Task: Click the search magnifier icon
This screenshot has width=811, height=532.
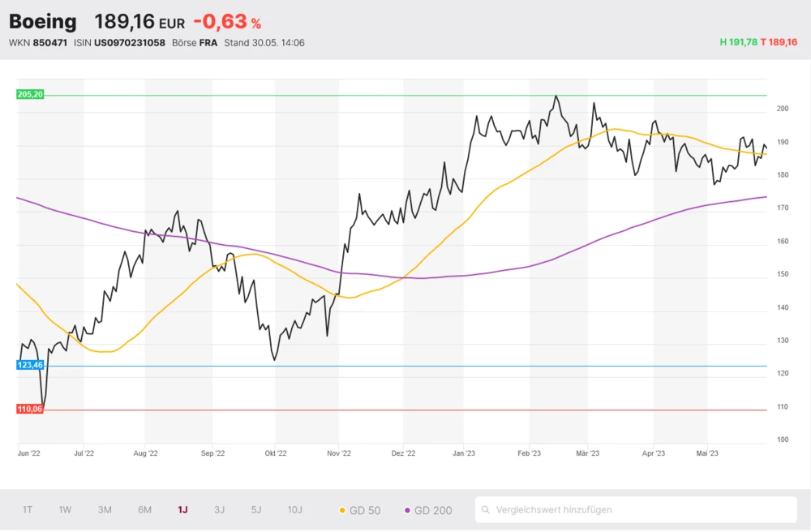Action: click(485, 510)
